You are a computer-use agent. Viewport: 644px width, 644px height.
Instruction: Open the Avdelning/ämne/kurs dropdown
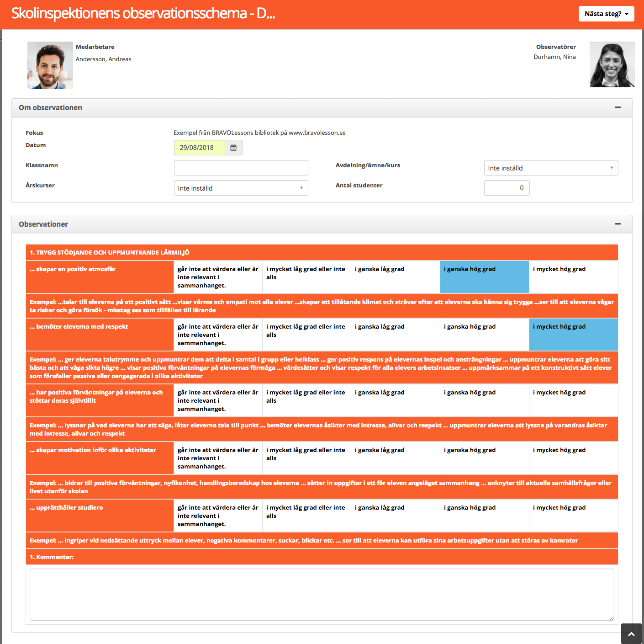(x=551, y=168)
